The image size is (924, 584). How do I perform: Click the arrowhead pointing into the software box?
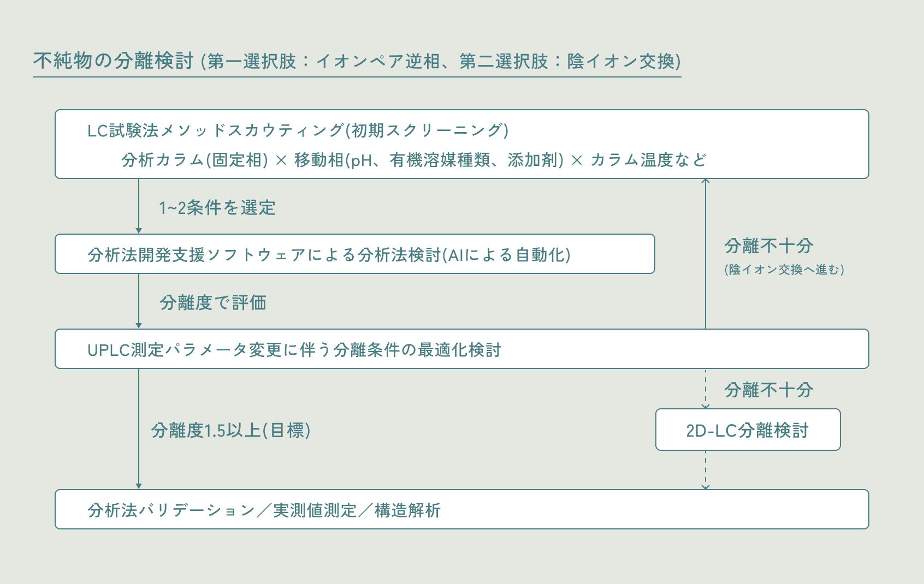click(139, 231)
